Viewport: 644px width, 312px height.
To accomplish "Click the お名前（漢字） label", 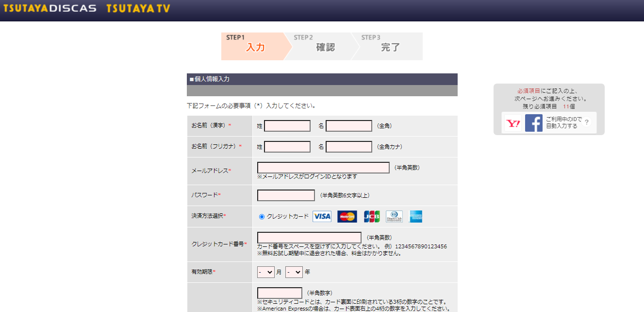I will 211,126.
